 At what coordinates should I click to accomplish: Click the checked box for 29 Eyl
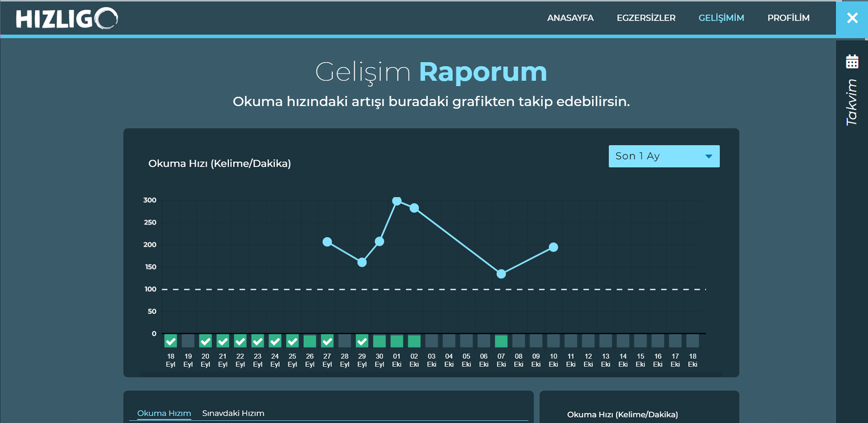[x=362, y=341]
